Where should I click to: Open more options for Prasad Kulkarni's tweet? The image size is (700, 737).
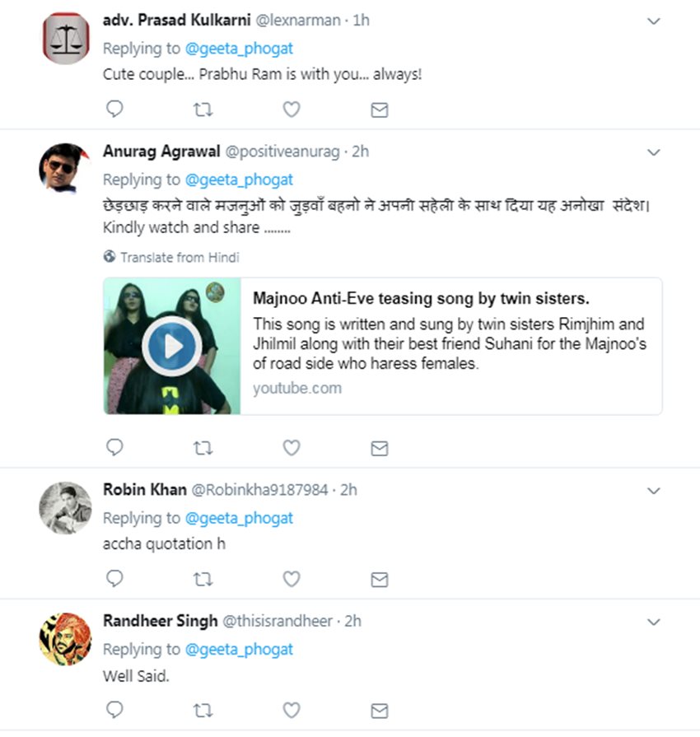654,21
